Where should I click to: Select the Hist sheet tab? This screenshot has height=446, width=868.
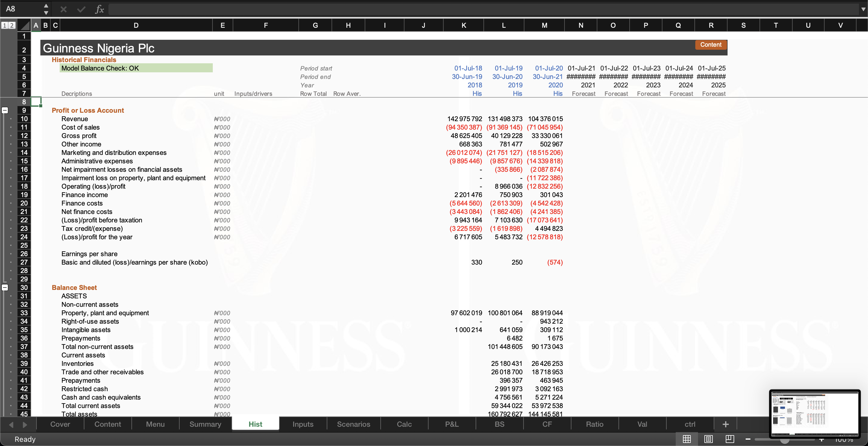[255, 424]
